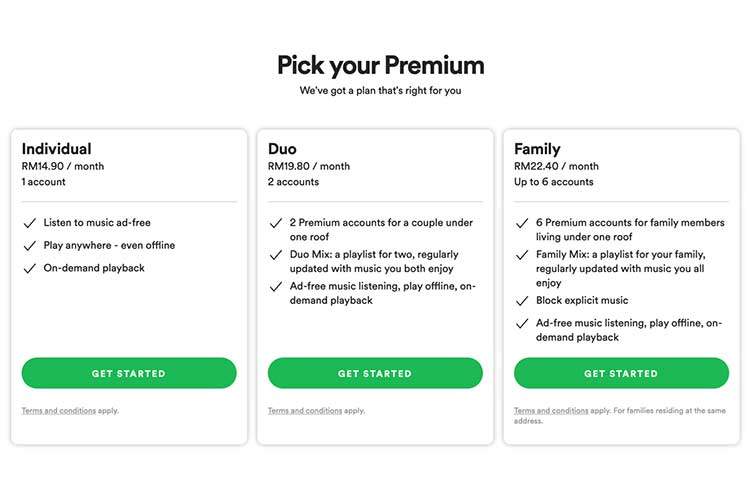Viewport: 750px width, 500px height.
Task: Click Get Started under Individual plan
Action: (129, 373)
